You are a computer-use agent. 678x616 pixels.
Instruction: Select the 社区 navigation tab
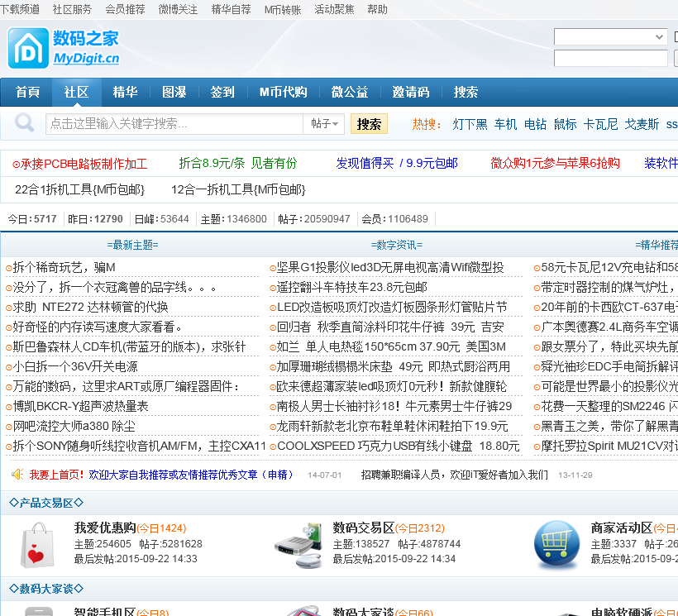[x=76, y=92]
